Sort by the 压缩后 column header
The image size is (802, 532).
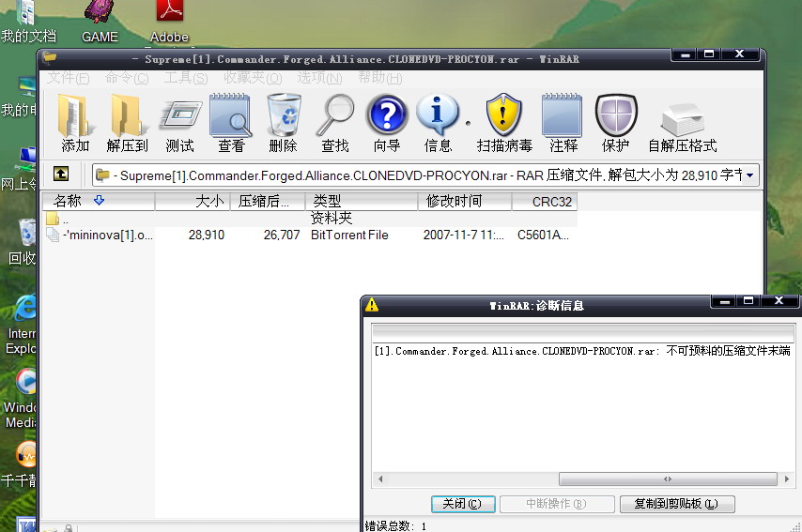[268, 202]
